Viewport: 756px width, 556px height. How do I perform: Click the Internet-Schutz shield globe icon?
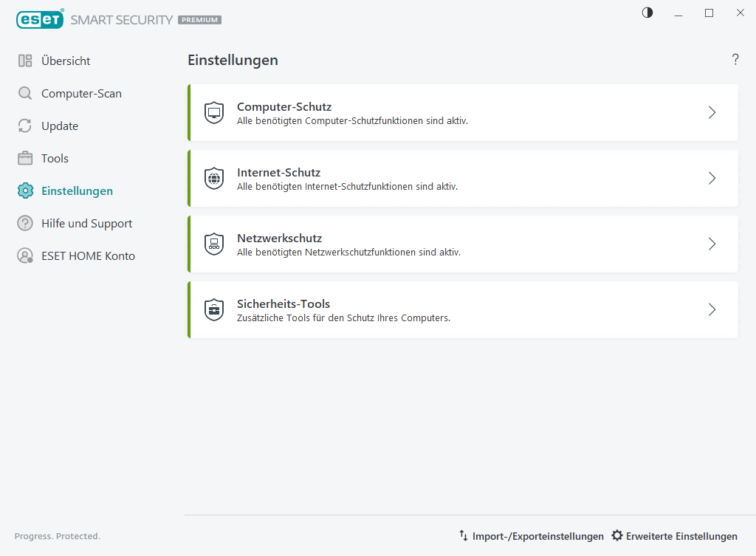214,179
